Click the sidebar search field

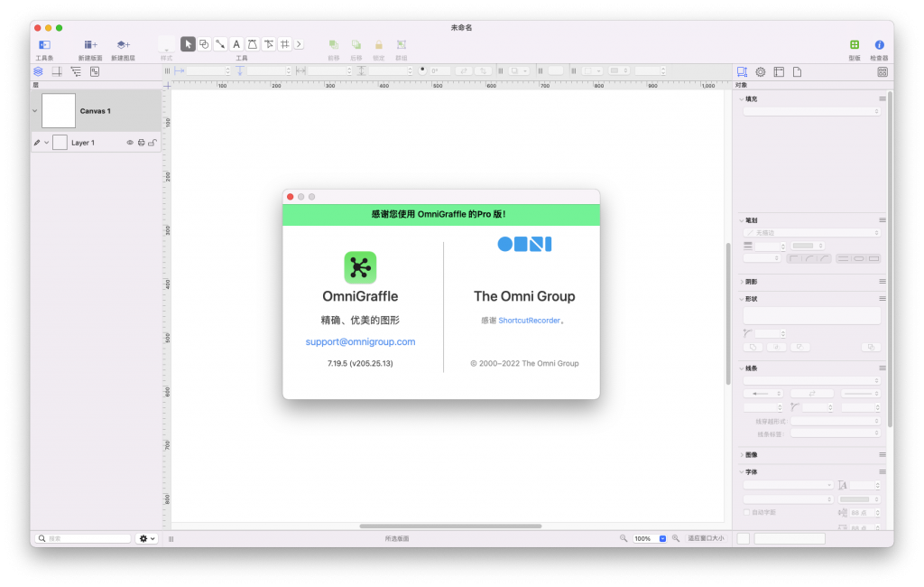(x=83, y=538)
